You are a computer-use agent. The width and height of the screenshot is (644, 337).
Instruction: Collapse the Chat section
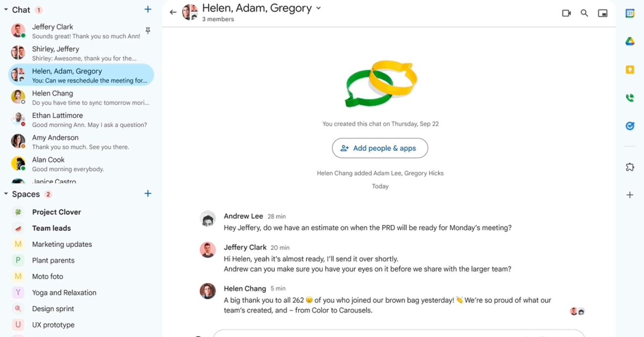pos(6,10)
